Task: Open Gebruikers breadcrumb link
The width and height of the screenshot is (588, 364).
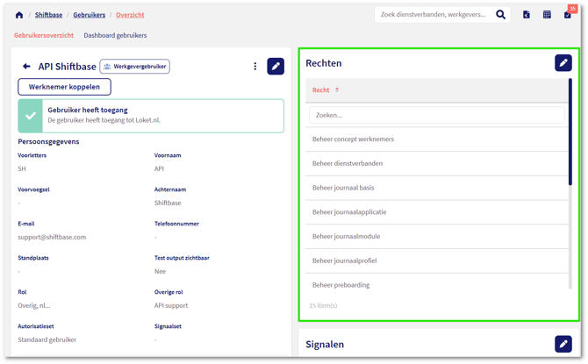Action: 89,15
